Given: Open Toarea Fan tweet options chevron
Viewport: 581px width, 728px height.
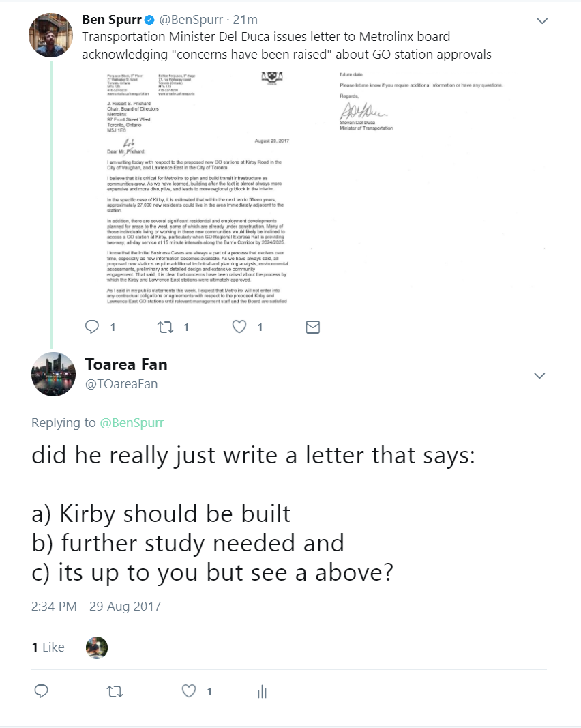Looking at the screenshot, I should pos(539,376).
